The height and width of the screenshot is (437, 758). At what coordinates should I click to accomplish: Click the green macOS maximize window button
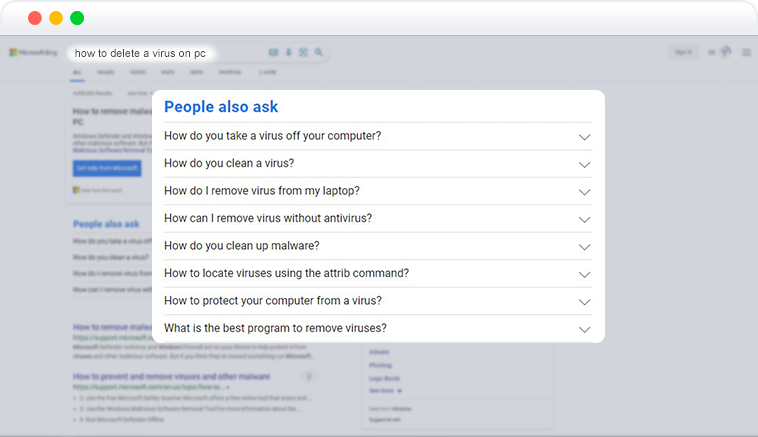pyautogui.click(x=77, y=18)
